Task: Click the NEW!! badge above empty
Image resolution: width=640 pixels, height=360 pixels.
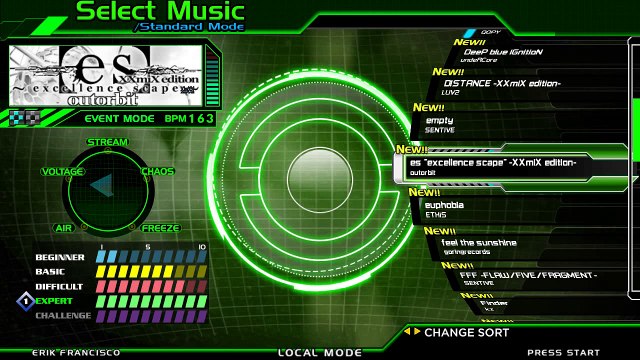Action: 429,108
